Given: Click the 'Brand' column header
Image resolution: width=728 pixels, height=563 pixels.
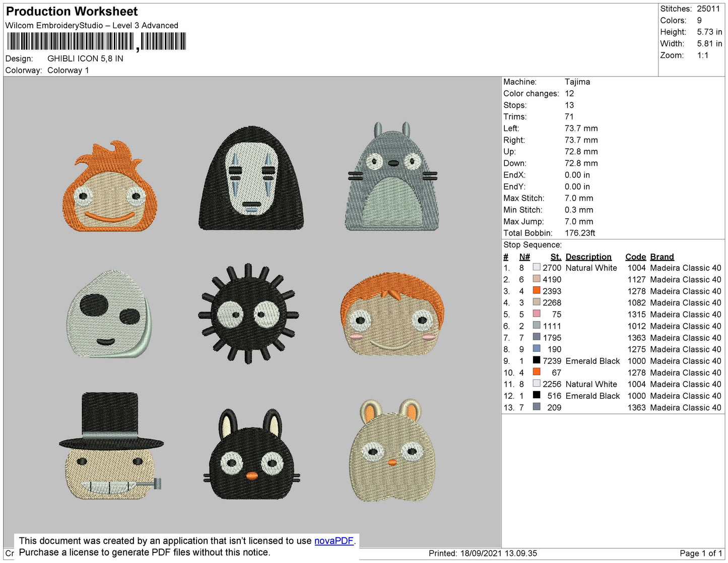Looking at the screenshot, I should [662, 257].
